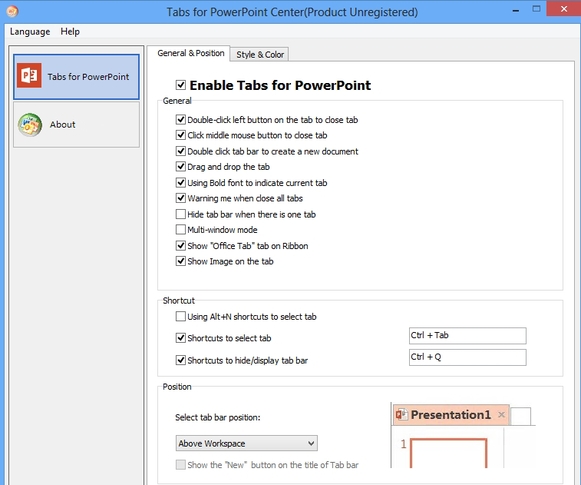Close the Presentation1 preview tab
Screen dimensions: 581x485
click(x=501, y=415)
